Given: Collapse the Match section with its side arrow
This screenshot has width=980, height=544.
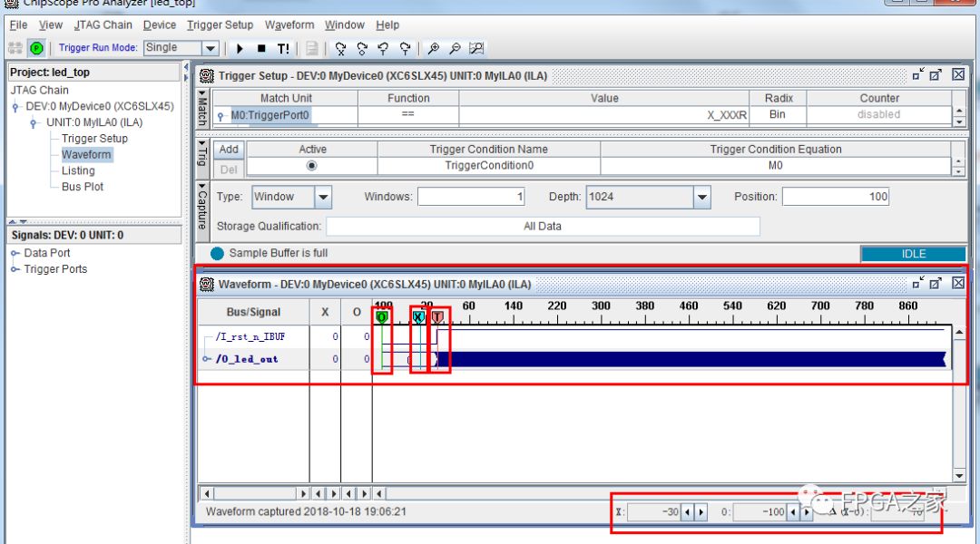Looking at the screenshot, I should (201, 94).
